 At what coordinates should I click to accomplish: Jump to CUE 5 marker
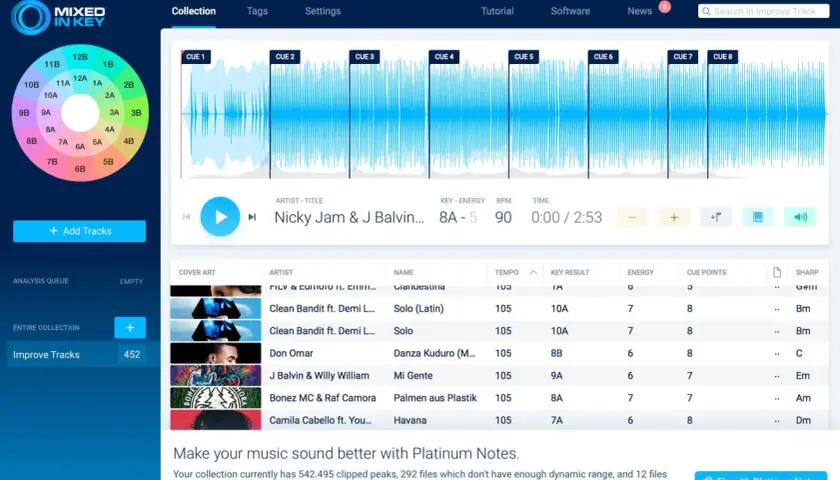pos(523,57)
